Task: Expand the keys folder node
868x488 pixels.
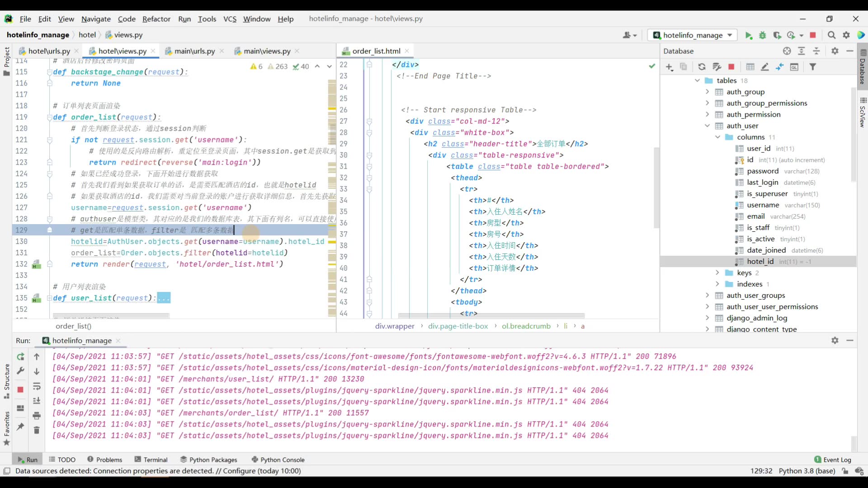Action: click(x=717, y=272)
